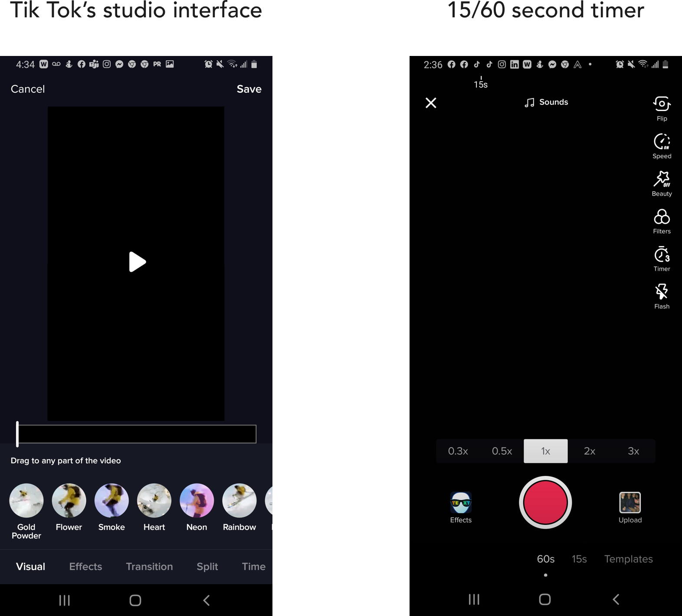682x616 pixels.
Task: Open the Effects icon in camera screen
Action: 461,503
